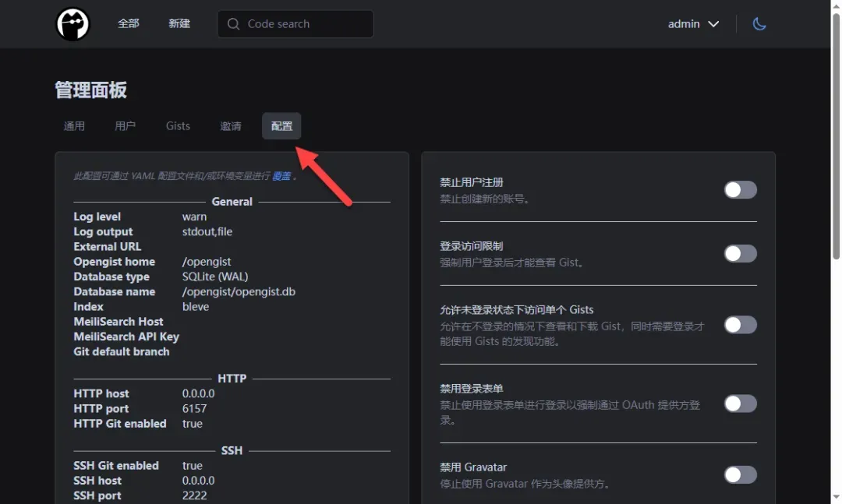Click HTTP port value 6157
The image size is (842, 504).
click(194, 409)
